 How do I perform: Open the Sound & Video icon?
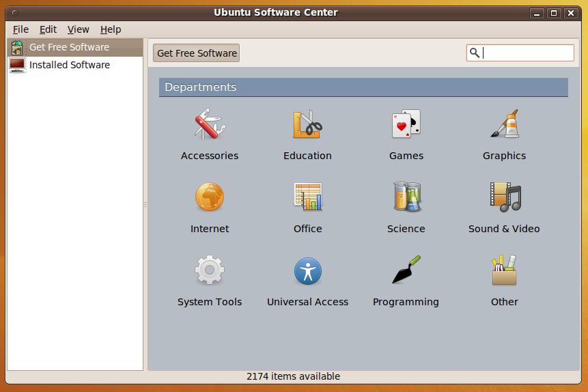coord(504,198)
